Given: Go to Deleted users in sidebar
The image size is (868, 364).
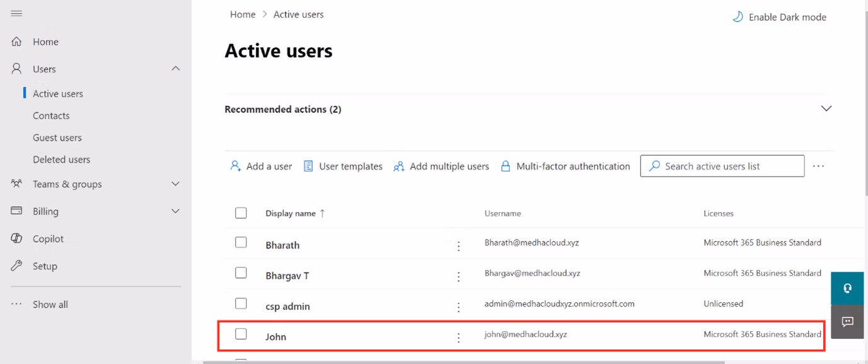Looking at the screenshot, I should click(61, 160).
